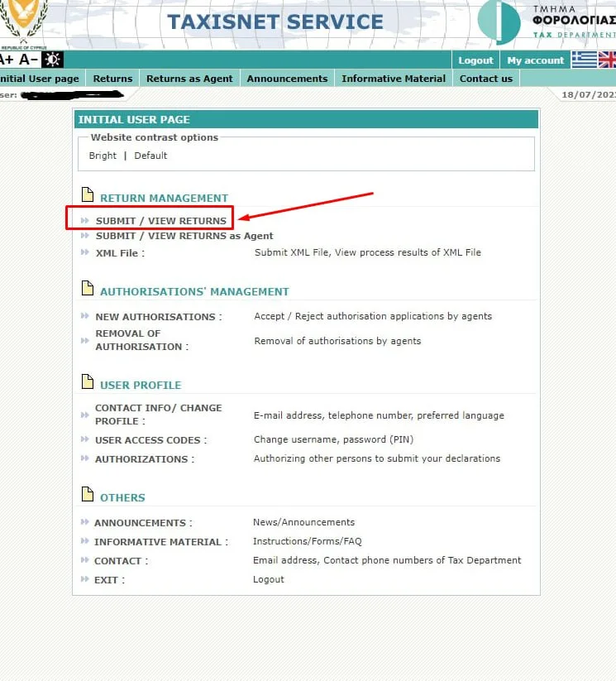
Task: Open the NEW AUTHORISATIONS link
Action: coord(155,317)
